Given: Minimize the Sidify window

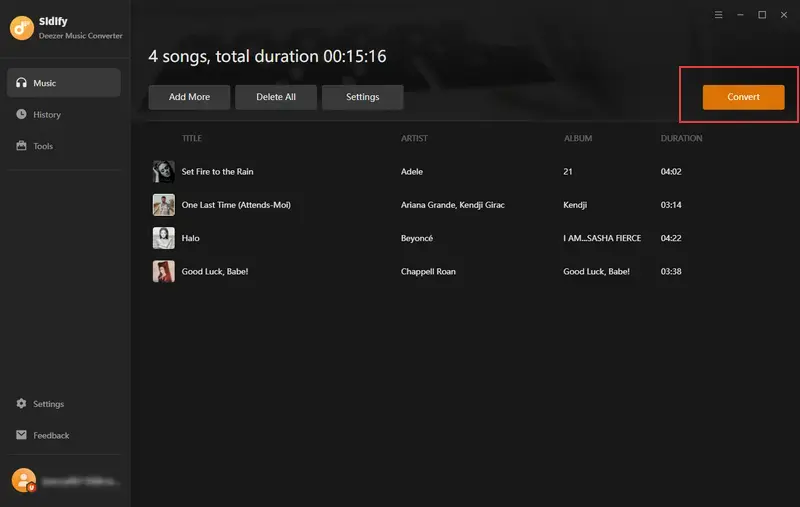Looking at the screenshot, I should click(x=740, y=15).
